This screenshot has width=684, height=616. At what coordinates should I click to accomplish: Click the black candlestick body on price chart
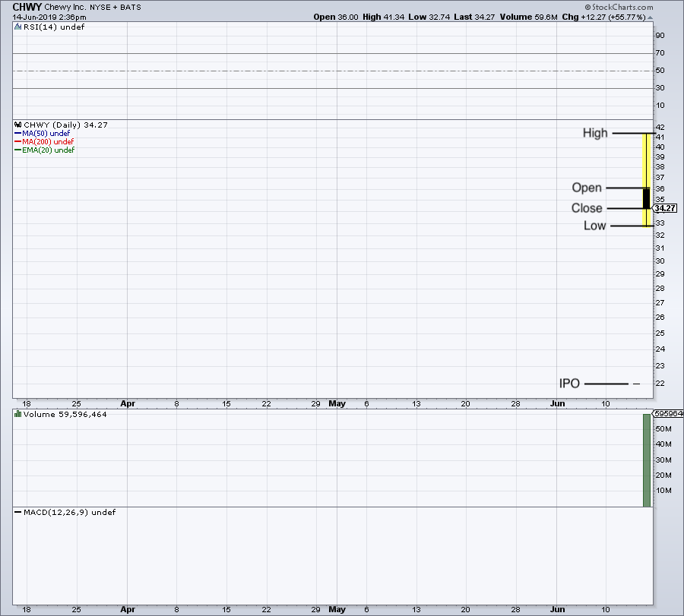pyautogui.click(x=647, y=198)
